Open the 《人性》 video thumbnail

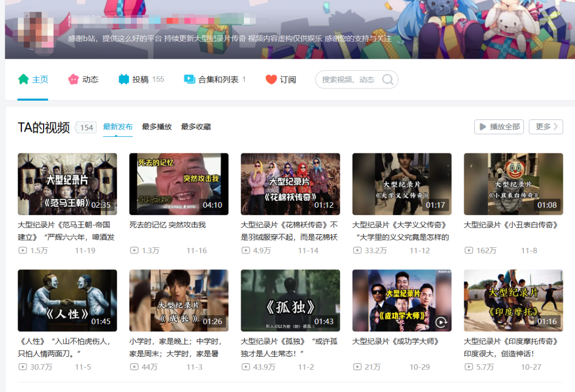point(68,301)
